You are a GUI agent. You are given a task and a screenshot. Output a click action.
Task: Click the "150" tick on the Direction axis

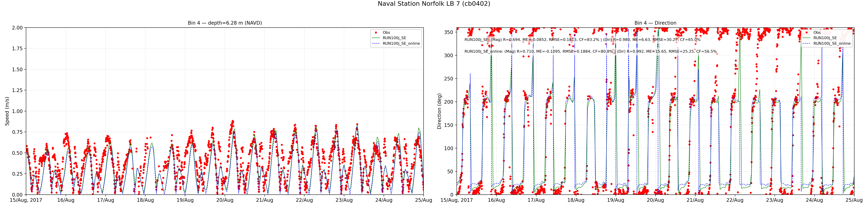tap(449, 125)
